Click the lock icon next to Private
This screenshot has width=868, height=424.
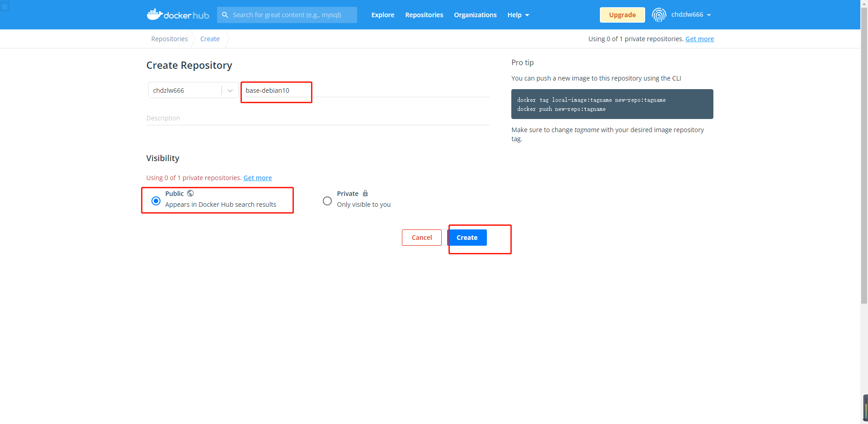coord(365,193)
